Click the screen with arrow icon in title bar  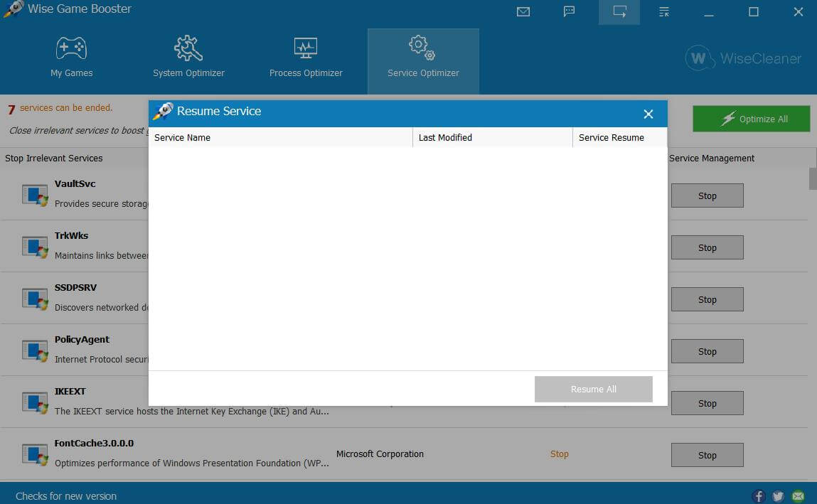click(619, 11)
